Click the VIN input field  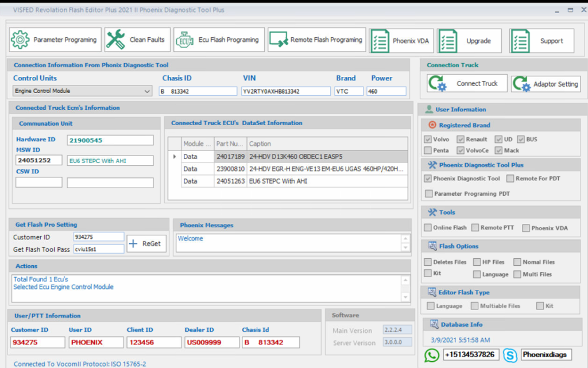tap(286, 91)
